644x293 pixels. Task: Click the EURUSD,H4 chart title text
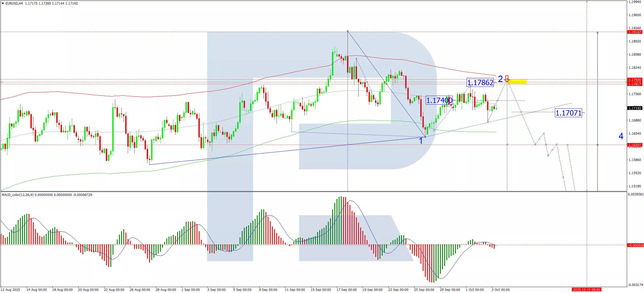coord(14,3)
